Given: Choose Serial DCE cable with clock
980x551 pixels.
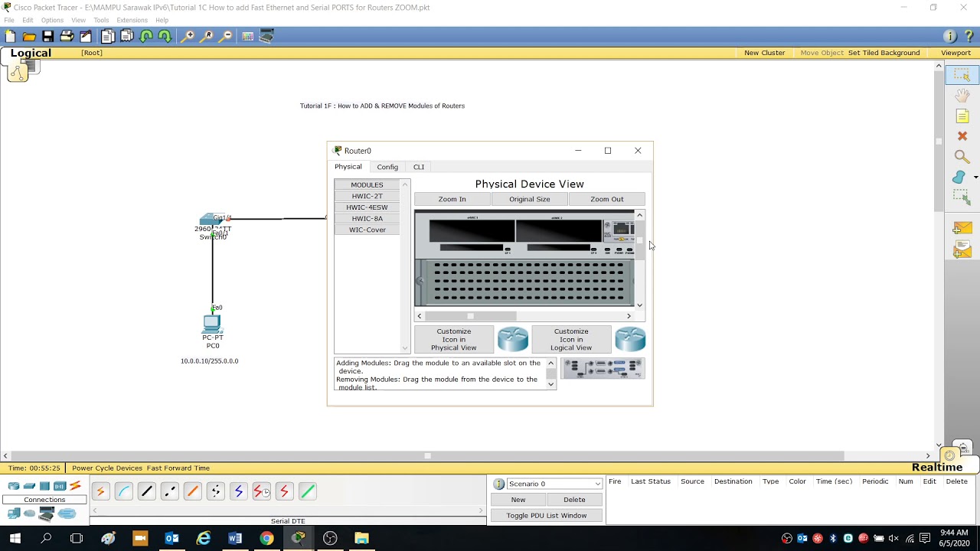Looking at the screenshot, I should pos(261,491).
